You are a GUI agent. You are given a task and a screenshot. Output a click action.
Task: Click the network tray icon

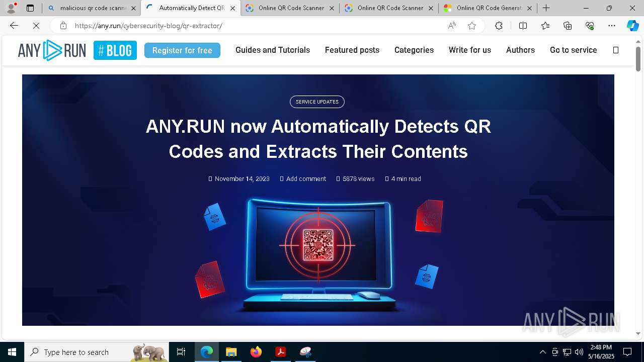click(x=567, y=352)
